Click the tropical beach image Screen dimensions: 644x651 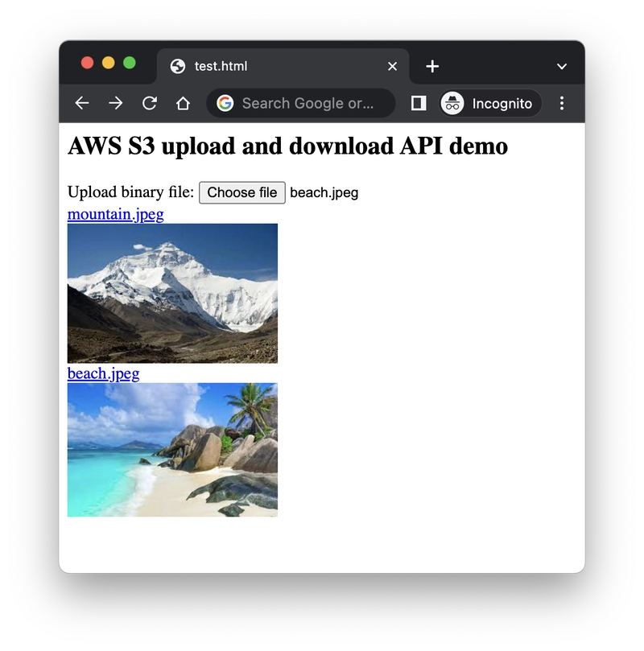pyautogui.click(x=172, y=450)
